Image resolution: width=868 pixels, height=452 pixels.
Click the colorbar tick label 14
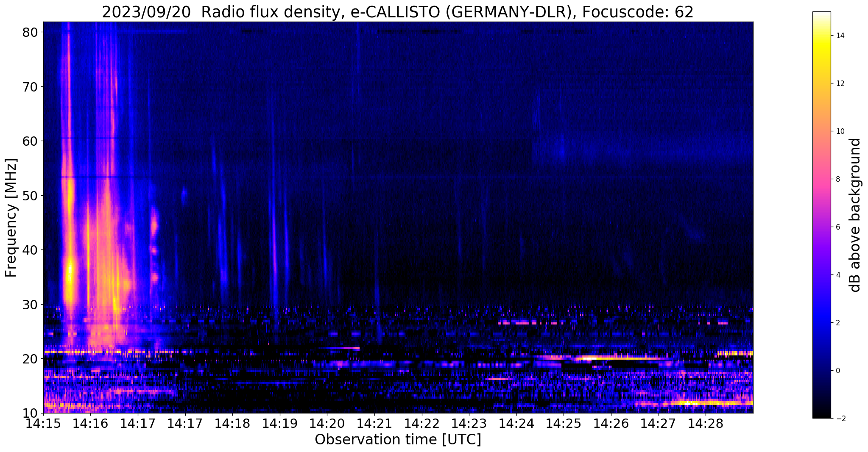coord(839,36)
